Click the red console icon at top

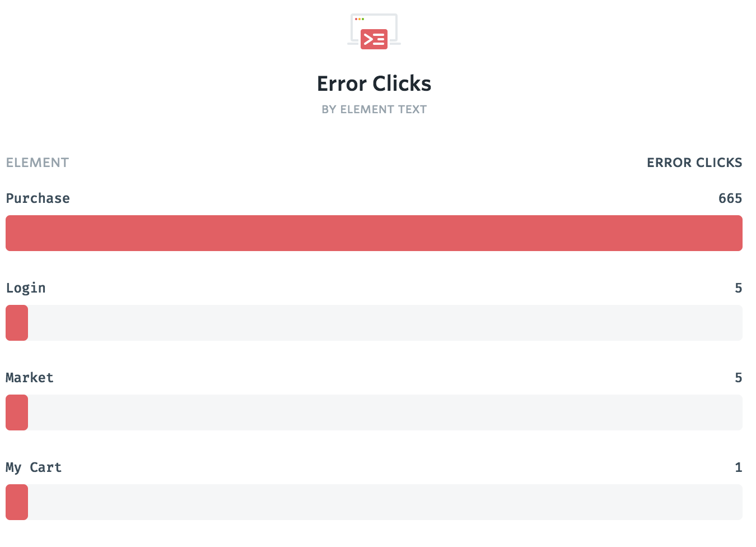click(374, 31)
